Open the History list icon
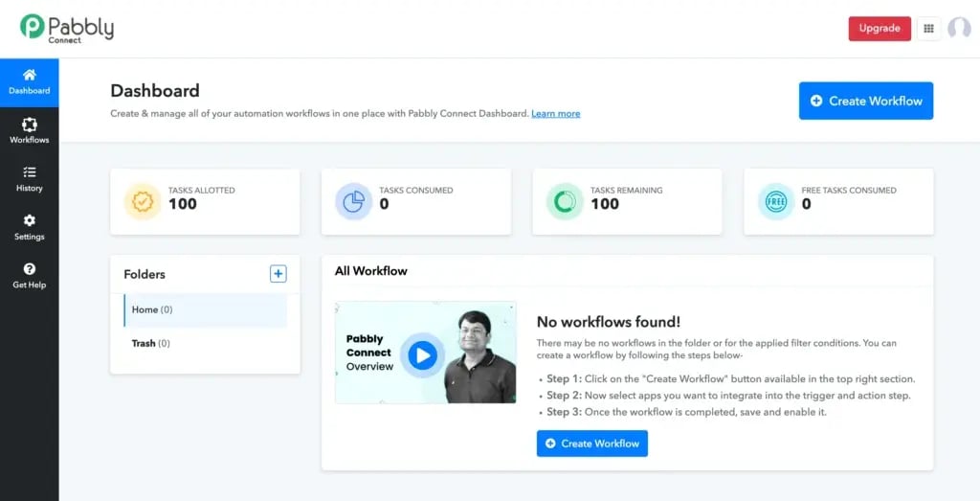Viewport: 980px width, 501px height. (x=30, y=172)
